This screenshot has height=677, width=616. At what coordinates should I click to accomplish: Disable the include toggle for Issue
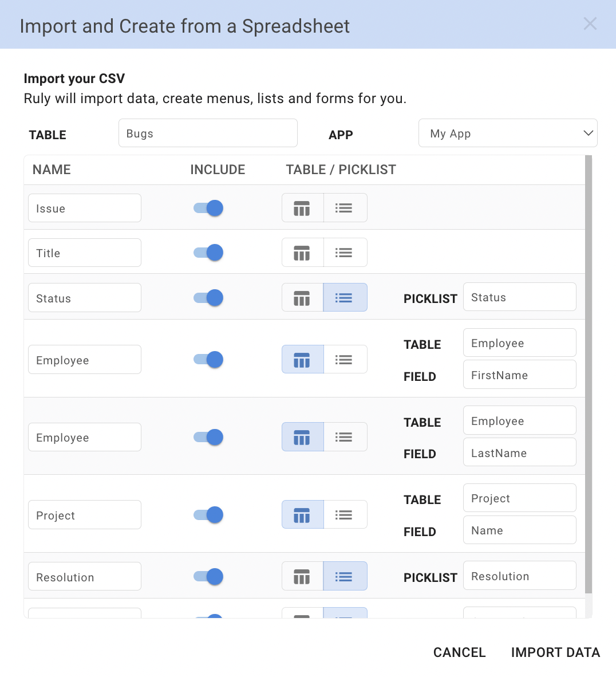pos(208,208)
